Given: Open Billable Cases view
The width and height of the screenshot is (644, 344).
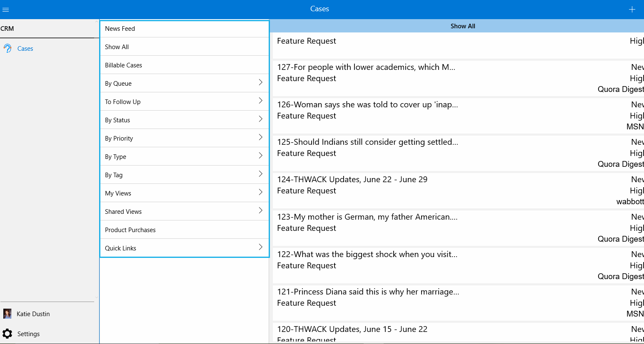Looking at the screenshot, I should coord(124,65).
